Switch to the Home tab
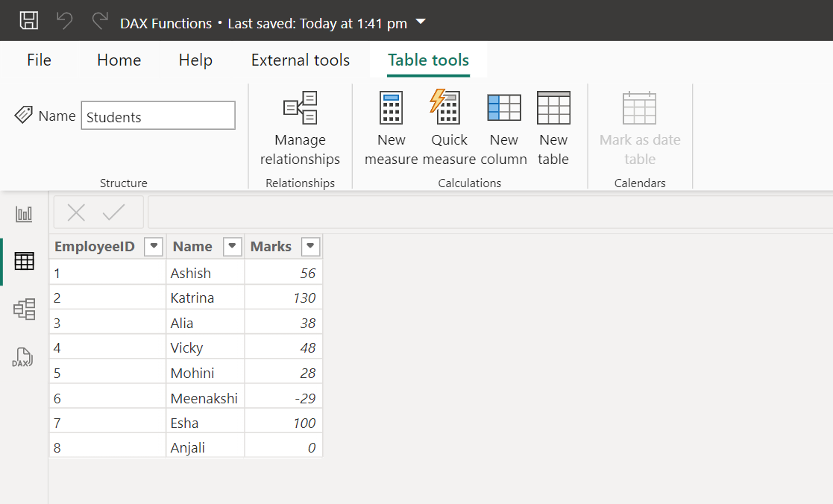The image size is (833, 504). tap(119, 60)
